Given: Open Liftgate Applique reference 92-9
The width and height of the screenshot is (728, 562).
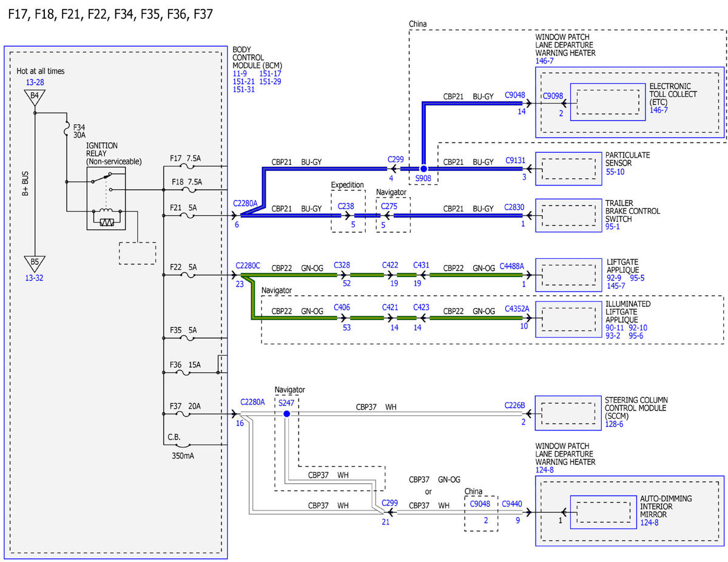Looking at the screenshot, I should coord(614,278).
